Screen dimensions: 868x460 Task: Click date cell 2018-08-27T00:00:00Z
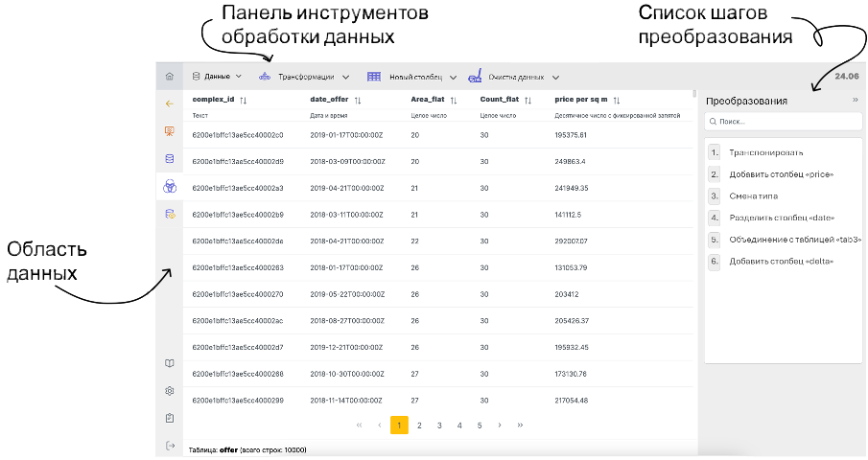coord(347,321)
